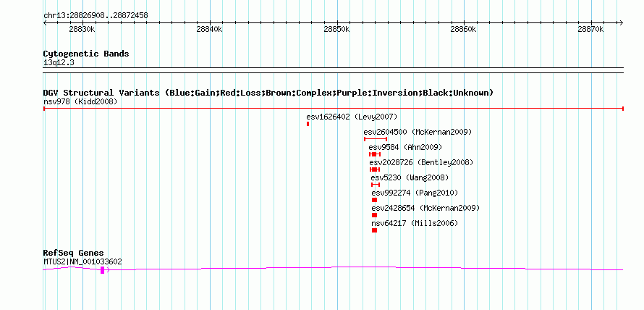Image resolution: width=644 pixels, height=310 pixels.
Task: Select the esv2604500 (McKernan2009) label
Action: pyautogui.click(x=418, y=132)
